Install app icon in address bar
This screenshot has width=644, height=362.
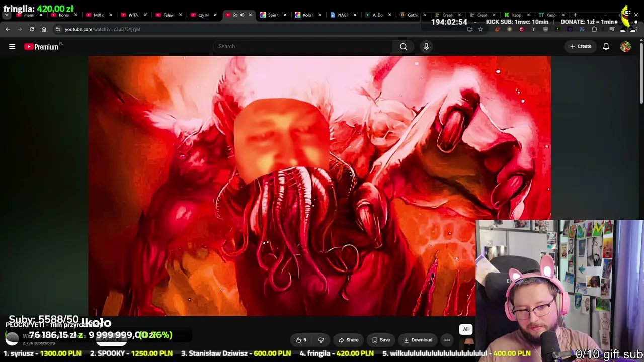pyautogui.click(x=469, y=29)
